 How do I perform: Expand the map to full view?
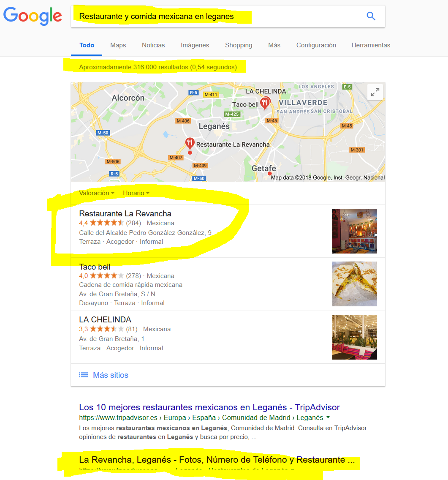(x=375, y=92)
